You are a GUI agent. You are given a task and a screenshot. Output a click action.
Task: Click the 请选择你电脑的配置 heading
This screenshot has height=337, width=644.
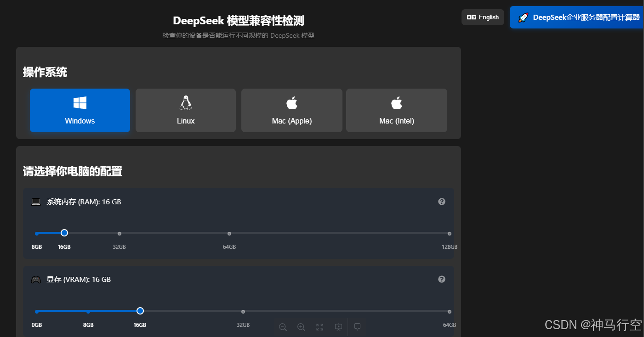coord(73,172)
